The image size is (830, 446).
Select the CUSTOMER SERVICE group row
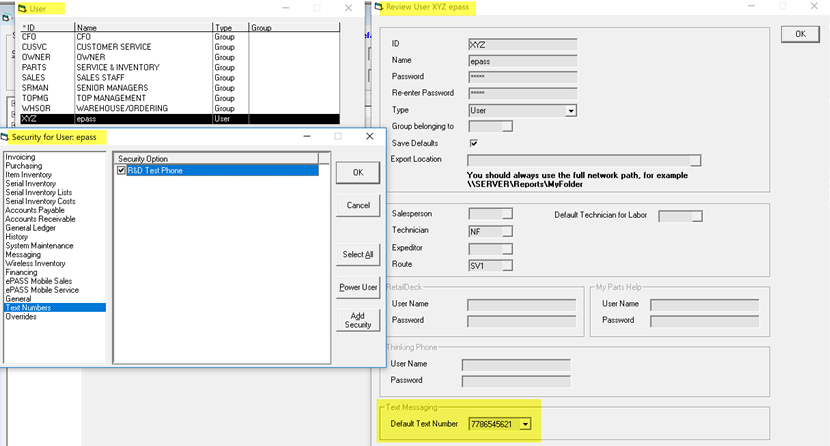pyautogui.click(x=179, y=47)
